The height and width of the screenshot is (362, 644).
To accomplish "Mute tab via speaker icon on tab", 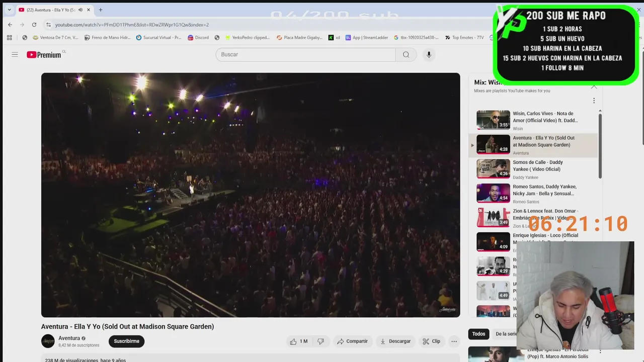I will pyautogui.click(x=80, y=10).
